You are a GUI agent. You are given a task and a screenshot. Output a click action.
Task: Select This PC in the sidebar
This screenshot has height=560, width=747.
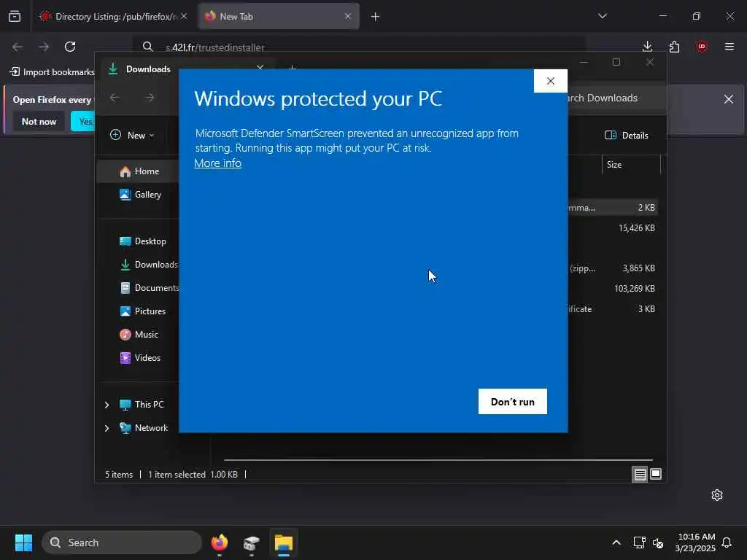click(x=142, y=405)
